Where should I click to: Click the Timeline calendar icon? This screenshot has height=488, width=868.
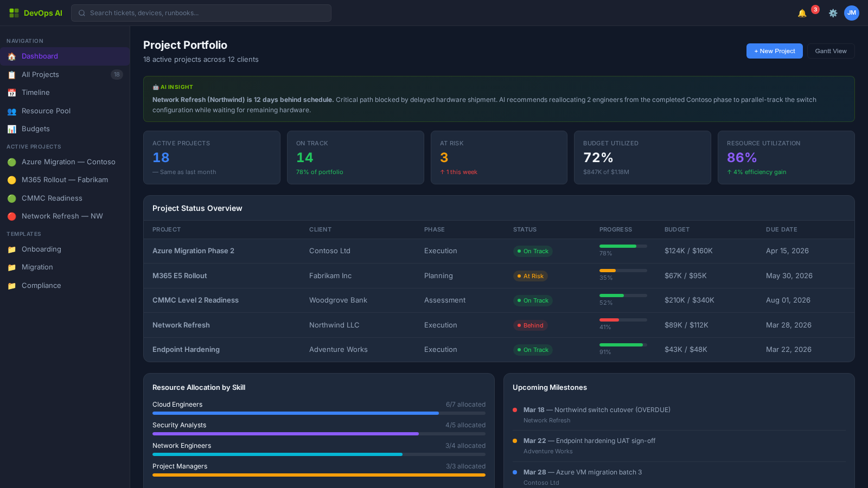(x=11, y=92)
